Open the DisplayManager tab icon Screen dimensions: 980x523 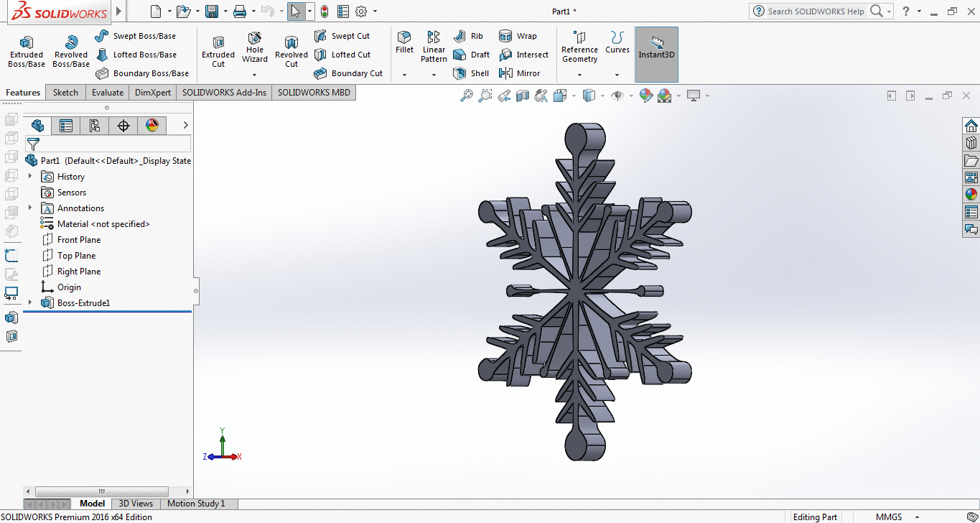point(152,126)
